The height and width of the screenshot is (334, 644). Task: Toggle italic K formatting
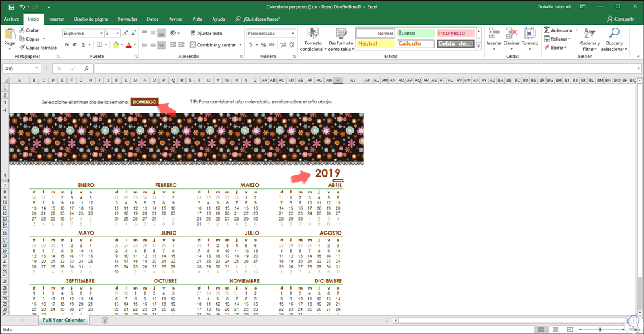[x=75, y=45]
